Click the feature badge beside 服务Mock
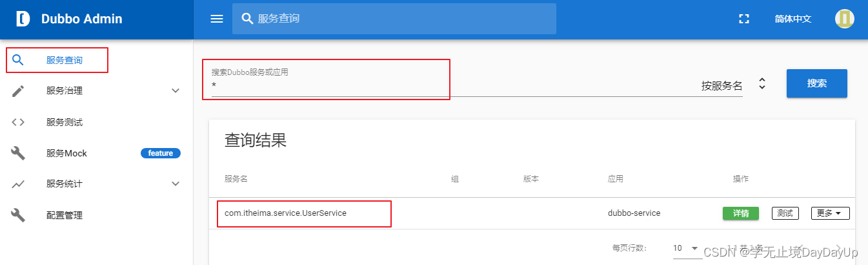This screenshot has width=868, height=265. click(160, 153)
